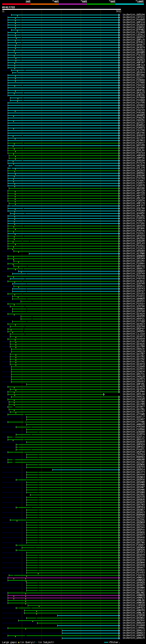Click the white query sequence bar
This screenshot has height=644, width=146.
point(61,10)
